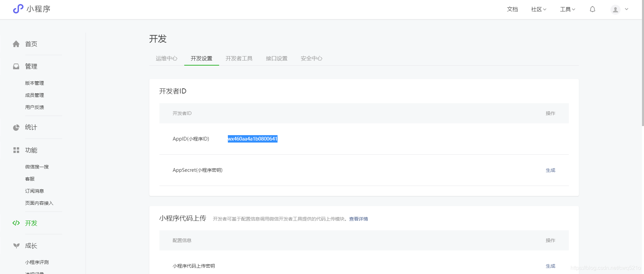The height and width of the screenshot is (274, 644).
Task: Open 版本管理 in sidebar
Action: point(35,83)
